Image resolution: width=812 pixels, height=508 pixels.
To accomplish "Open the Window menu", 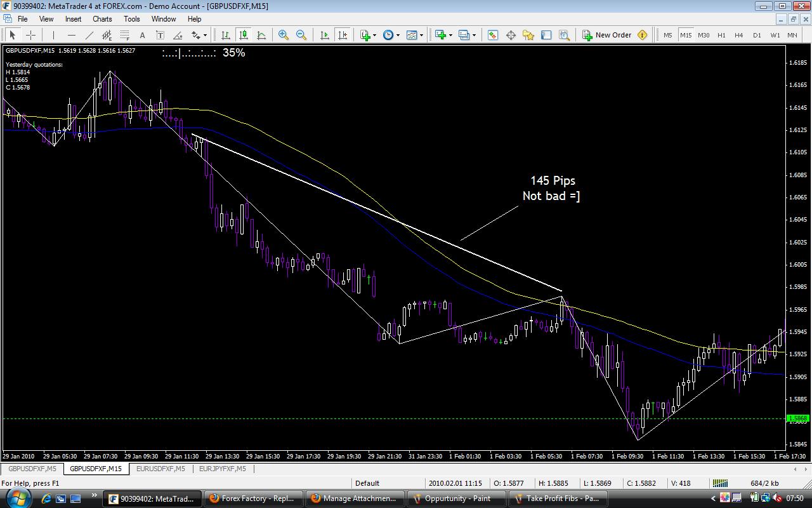I will point(164,19).
